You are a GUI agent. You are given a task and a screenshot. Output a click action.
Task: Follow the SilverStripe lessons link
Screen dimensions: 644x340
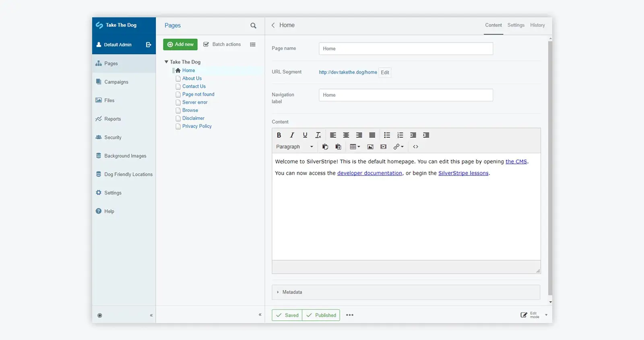pos(463,173)
